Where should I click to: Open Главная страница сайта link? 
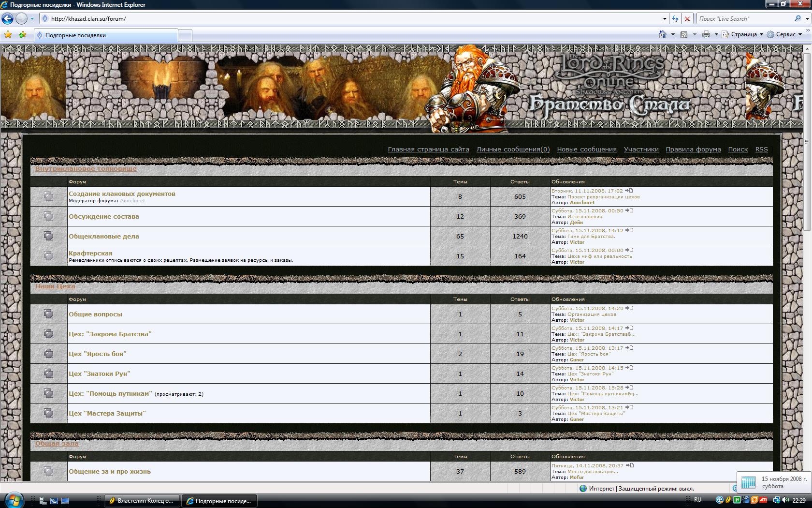428,149
